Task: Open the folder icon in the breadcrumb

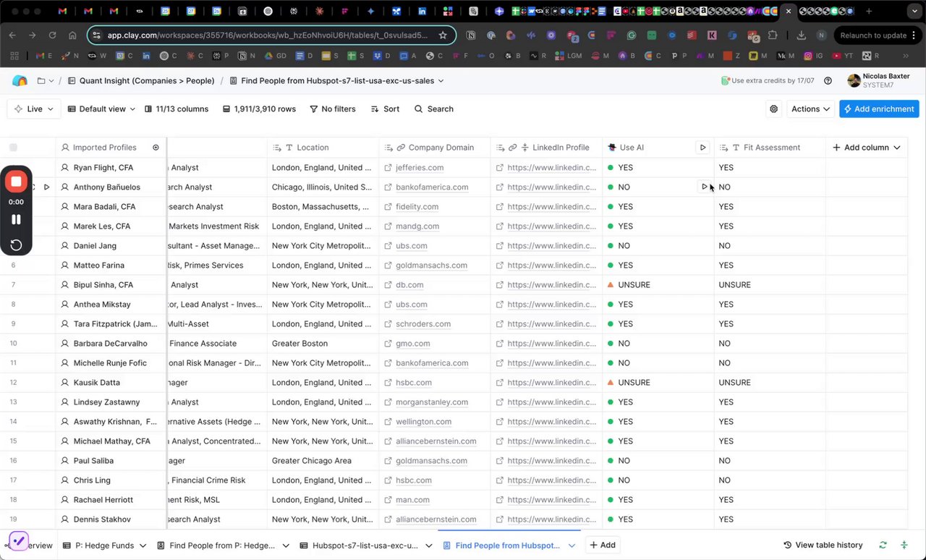Action: 41,81
